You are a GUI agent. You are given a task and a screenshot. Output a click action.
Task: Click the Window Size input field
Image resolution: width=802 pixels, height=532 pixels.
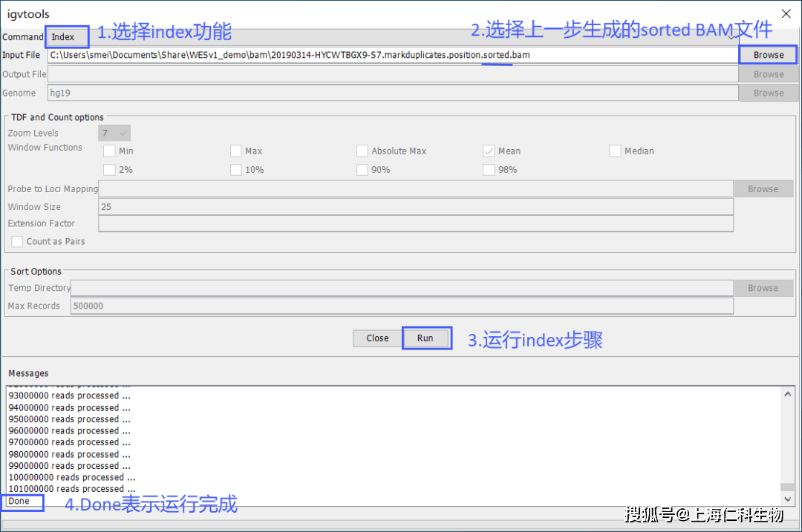(x=416, y=206)
